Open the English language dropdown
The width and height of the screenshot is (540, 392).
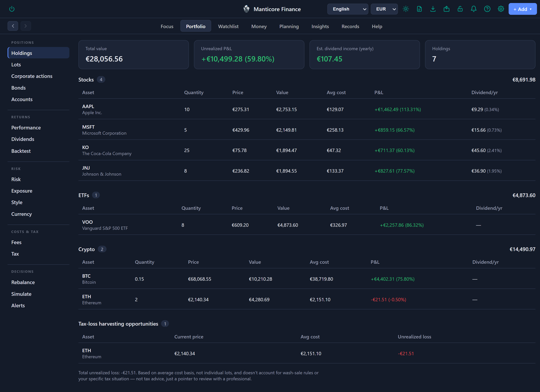coord(348,9)
